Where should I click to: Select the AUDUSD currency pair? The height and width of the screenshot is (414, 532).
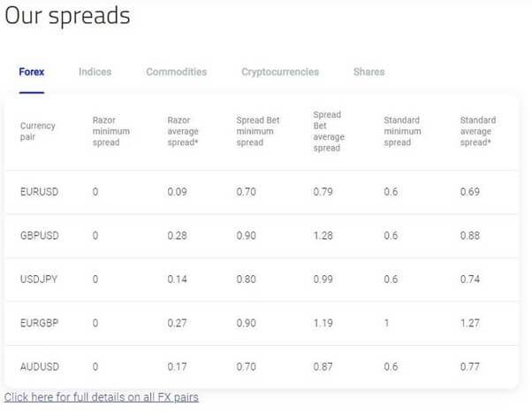(x=40, y=367)
